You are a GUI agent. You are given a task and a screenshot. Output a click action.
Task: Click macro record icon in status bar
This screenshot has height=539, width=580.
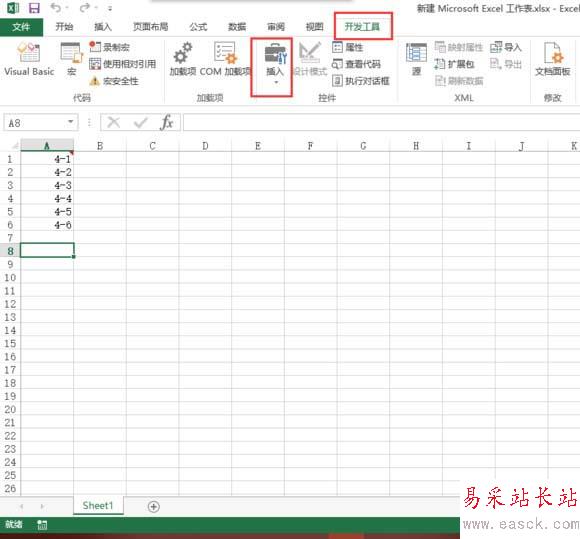point(42,525)
